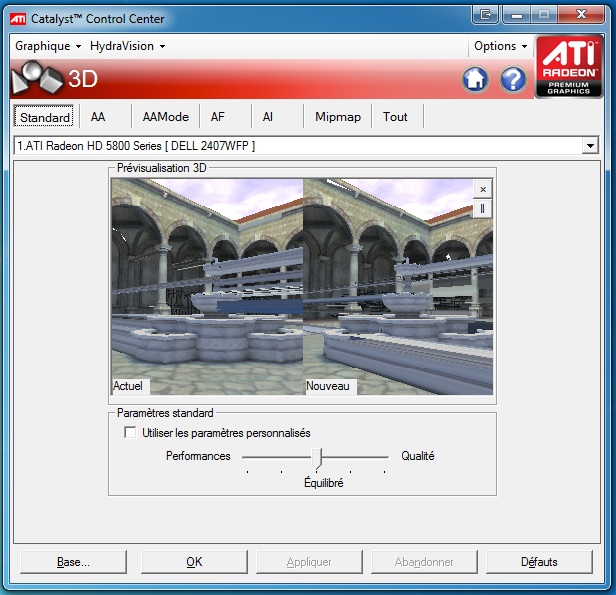
Task: Select the Mipmap tab
Action: click(x=336, y=117)
